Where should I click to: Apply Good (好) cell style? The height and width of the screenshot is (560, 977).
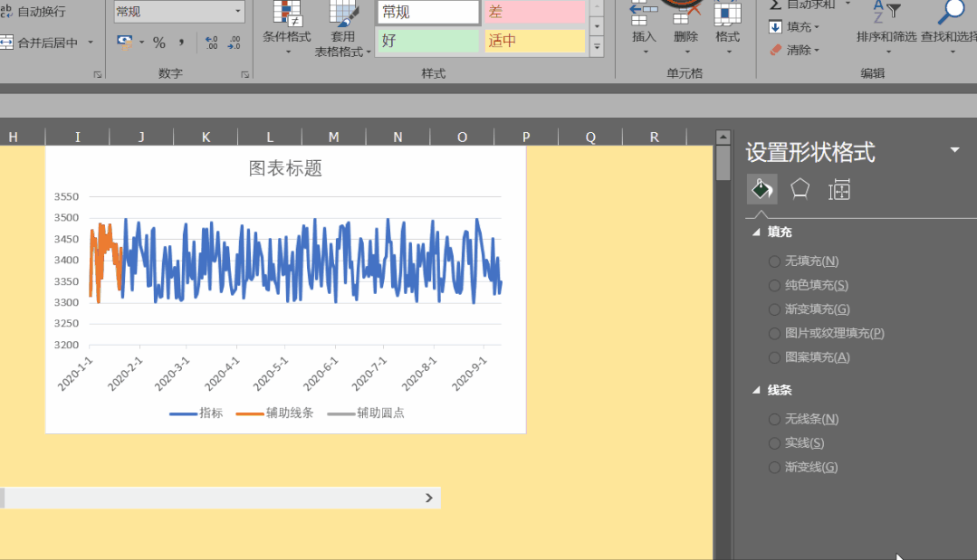click(428, 41)
